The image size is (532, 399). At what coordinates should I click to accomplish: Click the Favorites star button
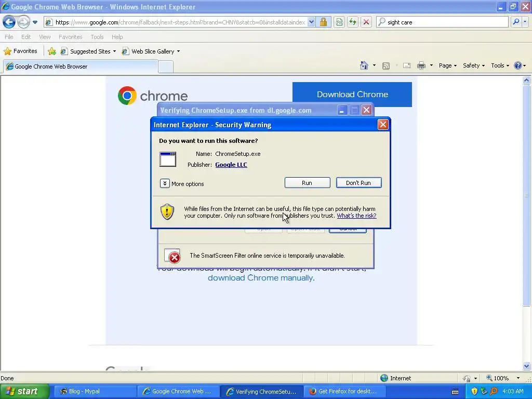coord(20,51)
